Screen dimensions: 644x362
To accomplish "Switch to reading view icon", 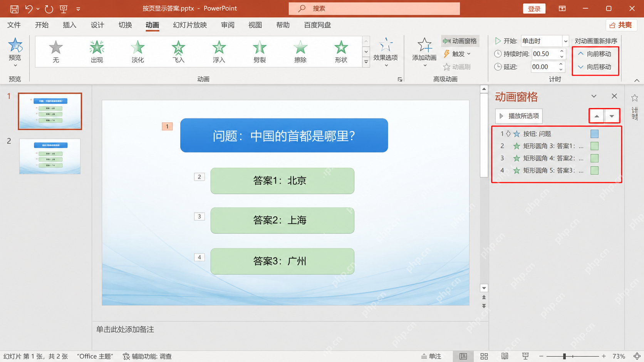I will tap(505, 356).
